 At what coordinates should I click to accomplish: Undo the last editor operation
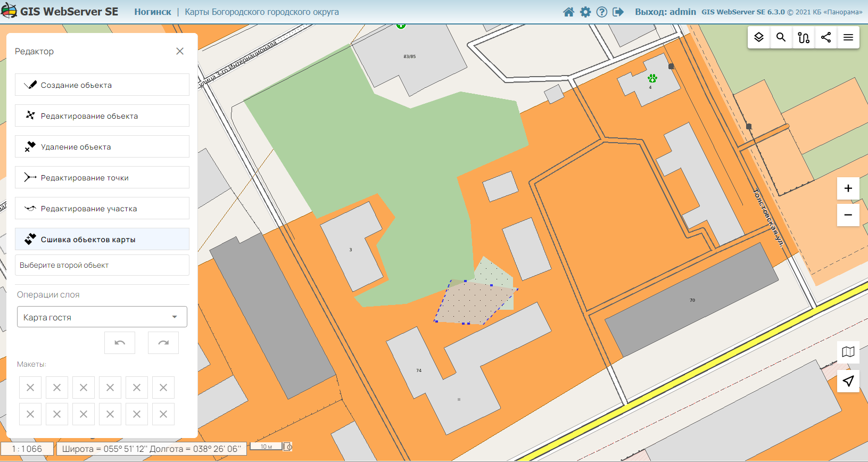[120, 343]
